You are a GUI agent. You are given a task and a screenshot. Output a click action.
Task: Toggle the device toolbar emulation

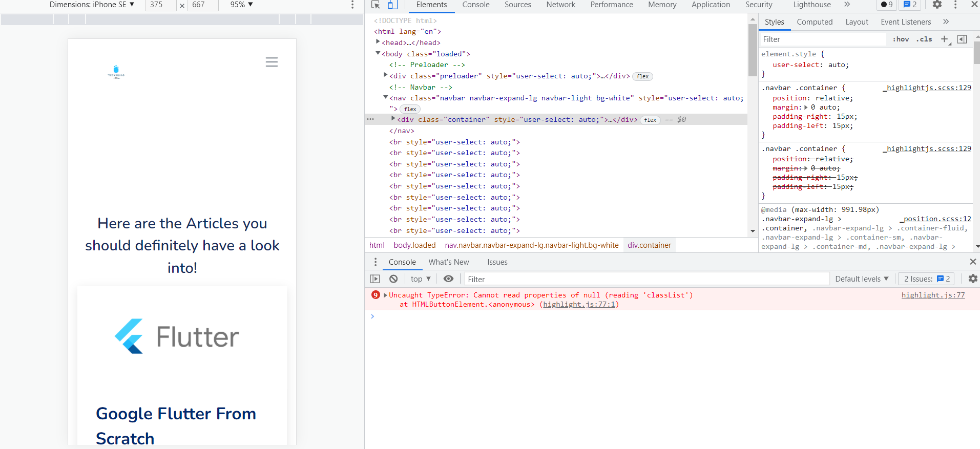point(392,5)
